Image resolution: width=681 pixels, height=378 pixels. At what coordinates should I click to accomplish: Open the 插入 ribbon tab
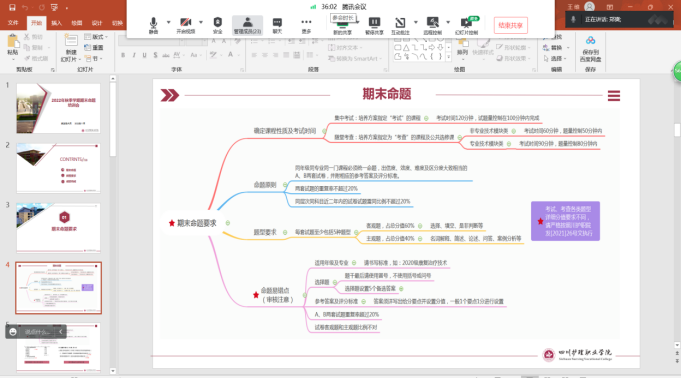[56, 23]
